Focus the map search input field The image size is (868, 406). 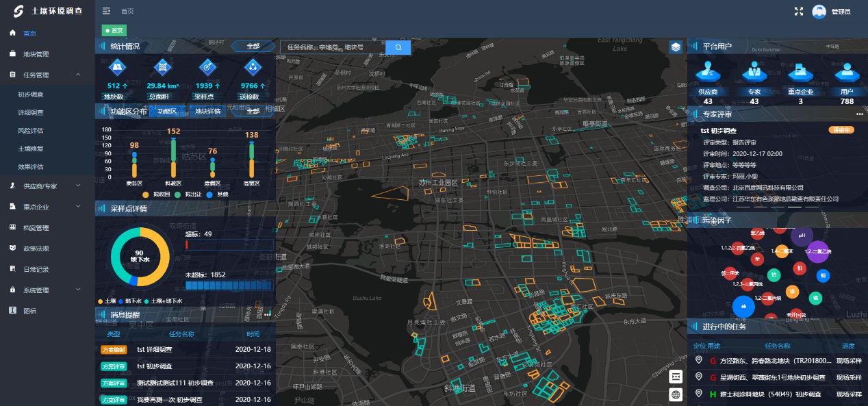pyautogui.click(x=333, y=47)
